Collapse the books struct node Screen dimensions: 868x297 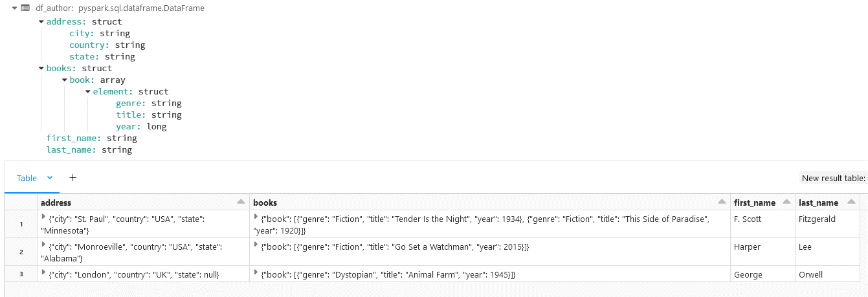(41, 68)
